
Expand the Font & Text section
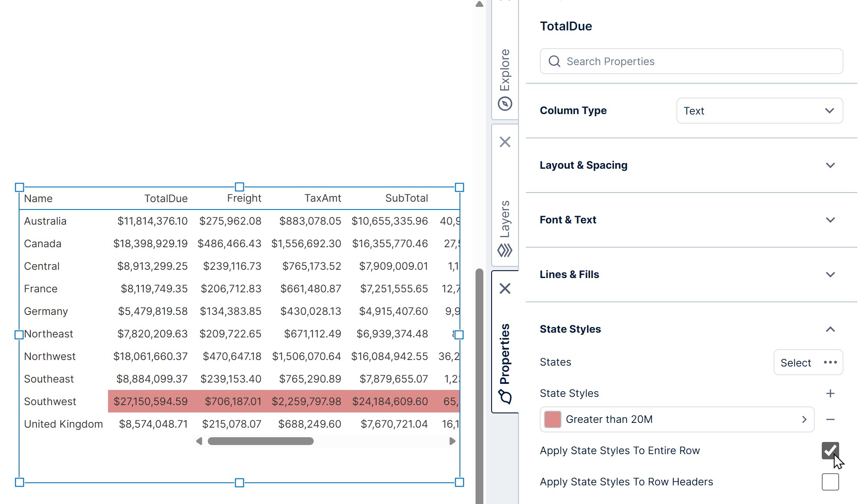coord(830,220)
